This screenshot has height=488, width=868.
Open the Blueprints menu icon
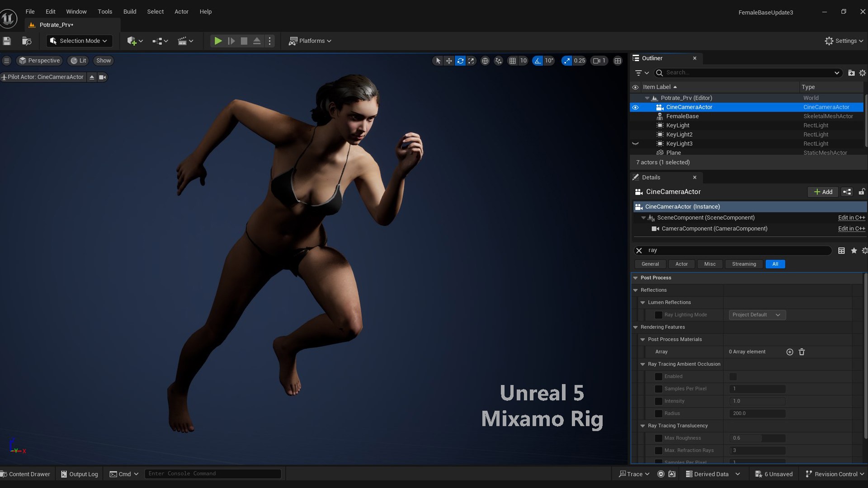click(160, 41)
